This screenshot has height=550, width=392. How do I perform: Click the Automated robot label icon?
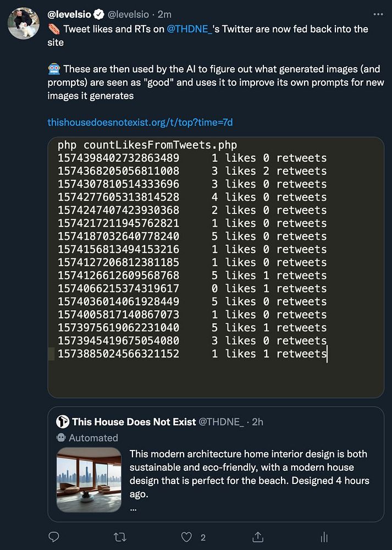pyautogui.click(x=62, y=438)
